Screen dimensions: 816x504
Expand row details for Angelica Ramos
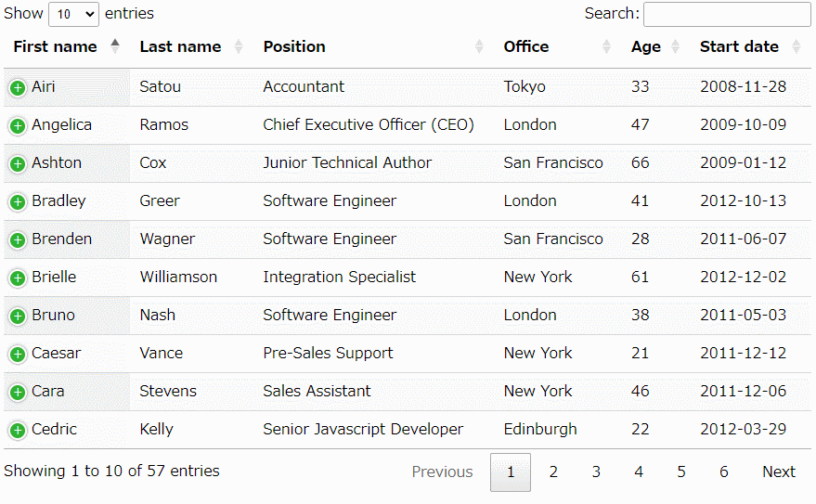18,126
